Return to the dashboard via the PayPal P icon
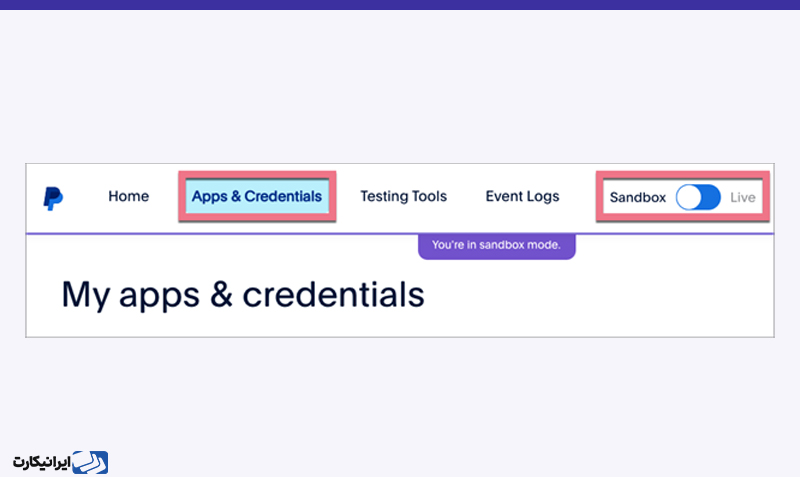Viewport: 800px width, 477px height. click(x=53, y=198)
